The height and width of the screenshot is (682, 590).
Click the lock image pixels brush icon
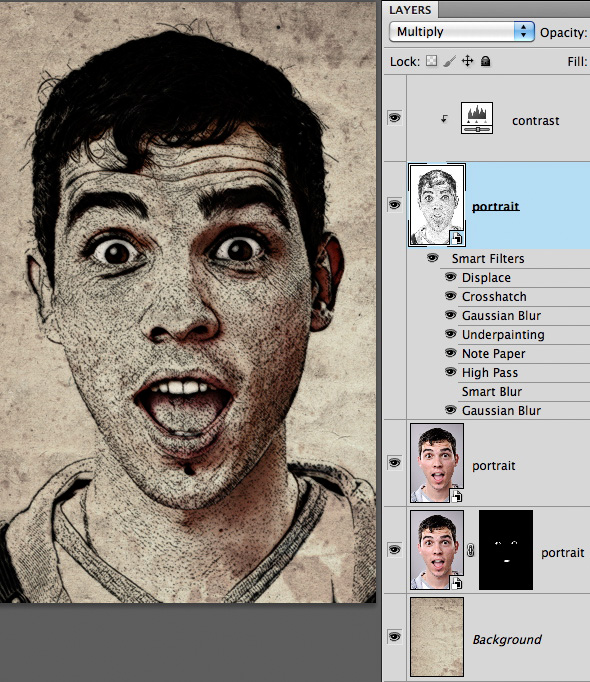point(449,61)
